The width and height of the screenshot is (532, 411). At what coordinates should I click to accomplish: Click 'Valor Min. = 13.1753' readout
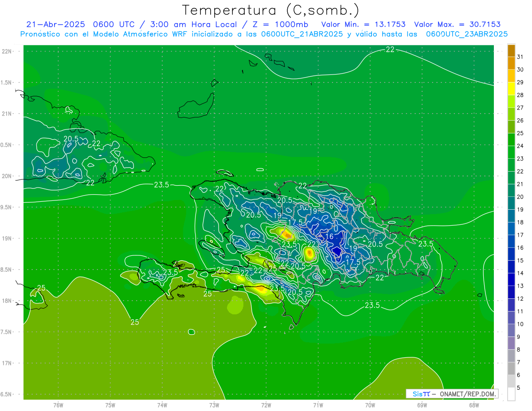click(363, 24)
